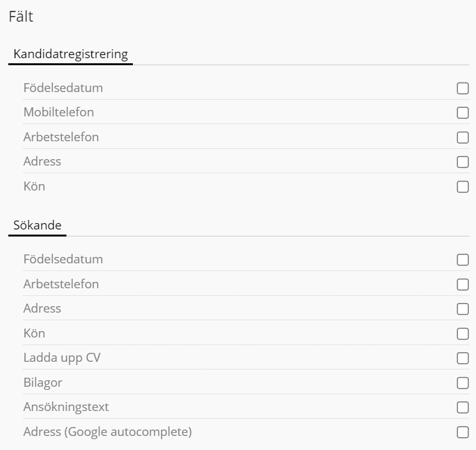Click the Bilagor row label

coord(43,383)
